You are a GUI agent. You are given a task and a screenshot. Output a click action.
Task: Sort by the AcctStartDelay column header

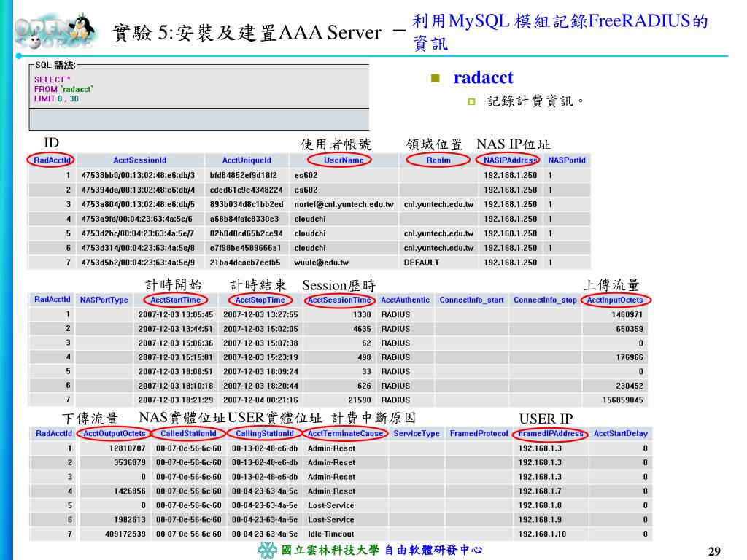tap(620, 433)
